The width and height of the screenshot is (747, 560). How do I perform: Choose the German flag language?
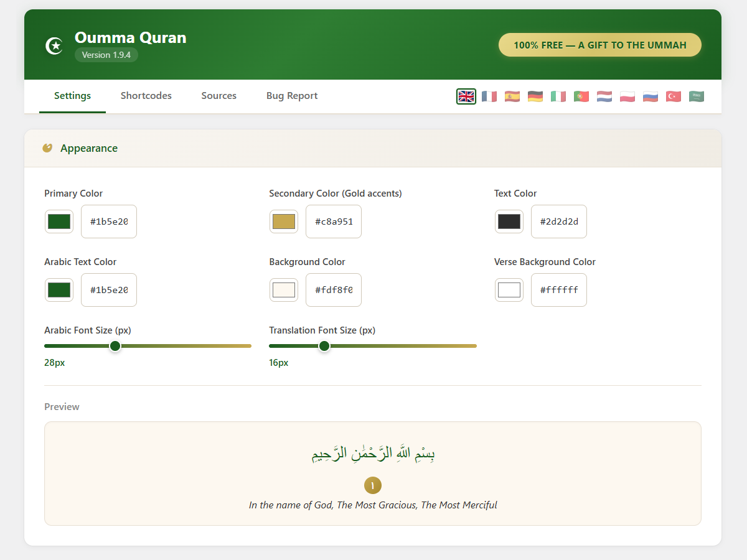pos(535,96)
